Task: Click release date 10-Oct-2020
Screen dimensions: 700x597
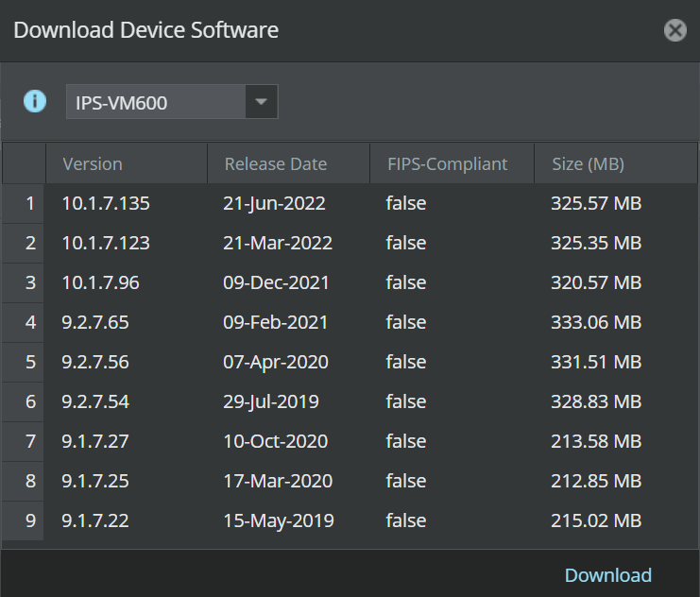Action: point(276,442)
